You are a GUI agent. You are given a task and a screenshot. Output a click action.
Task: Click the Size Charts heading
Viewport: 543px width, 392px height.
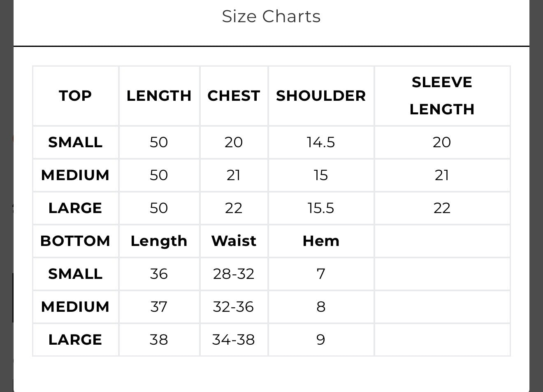point(271,16)
